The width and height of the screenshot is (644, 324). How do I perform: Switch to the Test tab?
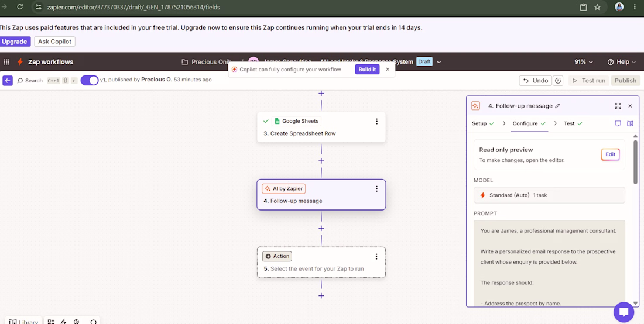(x=573, y=123)
